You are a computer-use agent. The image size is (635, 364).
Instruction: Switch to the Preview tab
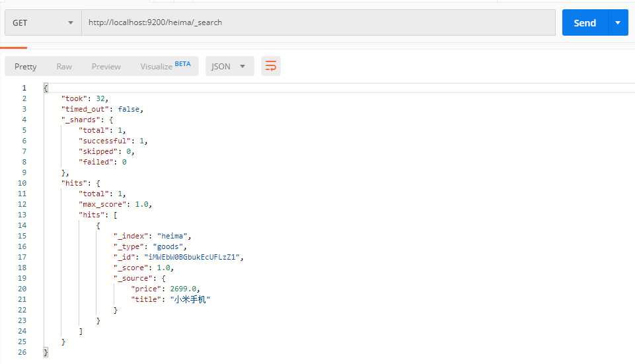pos(106,67)
